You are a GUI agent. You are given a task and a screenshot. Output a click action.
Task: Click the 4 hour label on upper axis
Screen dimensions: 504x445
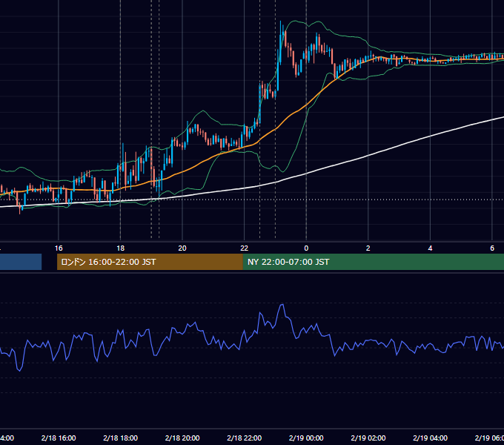point(430,248)
